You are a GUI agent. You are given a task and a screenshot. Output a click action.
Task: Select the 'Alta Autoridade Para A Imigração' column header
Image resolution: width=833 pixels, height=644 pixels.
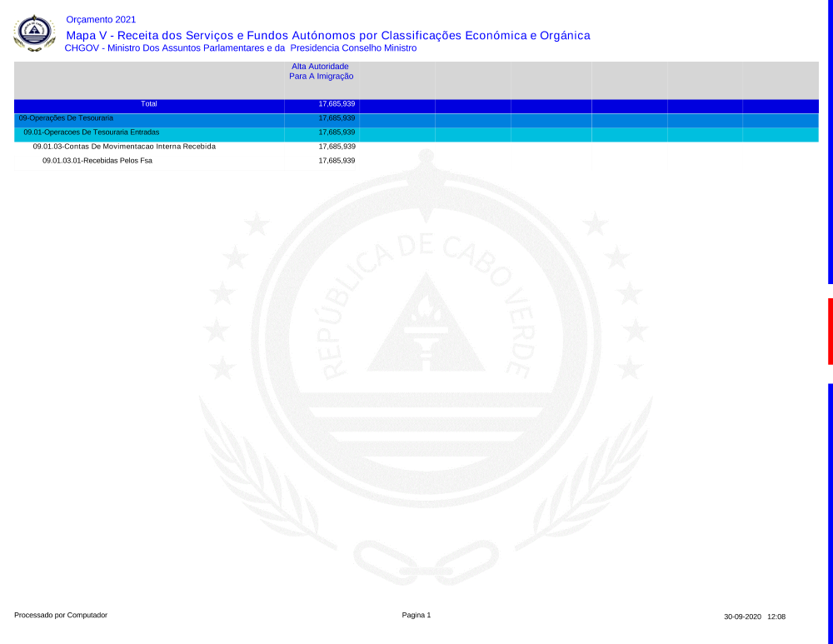(x=321, y=71)
